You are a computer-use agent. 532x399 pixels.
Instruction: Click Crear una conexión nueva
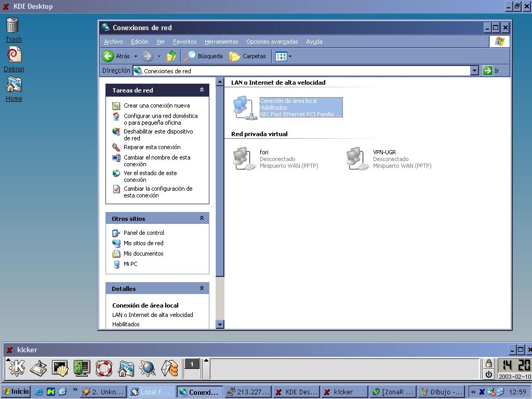pyautogui.click(x=156, y=105)
